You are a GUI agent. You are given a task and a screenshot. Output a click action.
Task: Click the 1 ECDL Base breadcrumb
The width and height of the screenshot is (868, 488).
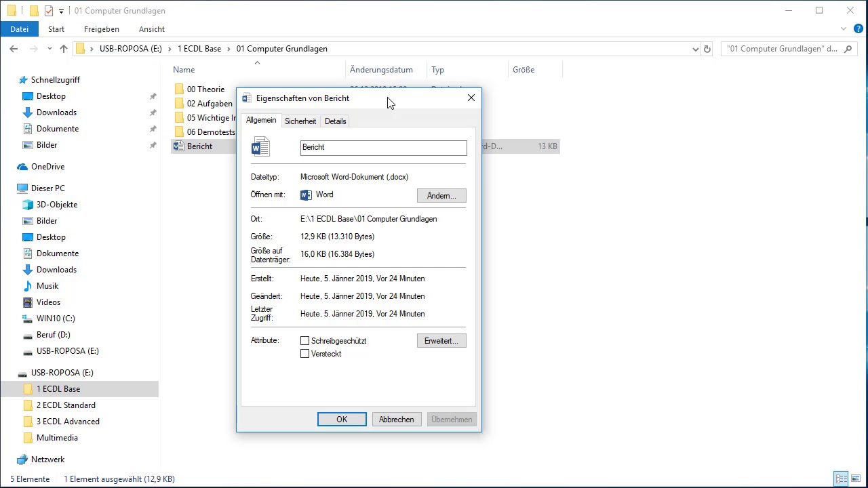pyautogui.click(x=199, y=49)
